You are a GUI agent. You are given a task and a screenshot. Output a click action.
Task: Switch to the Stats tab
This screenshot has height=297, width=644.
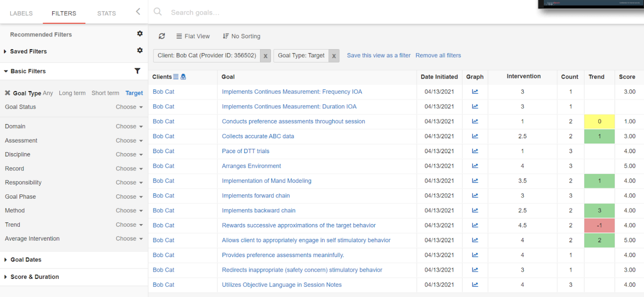tap(106, 13)
